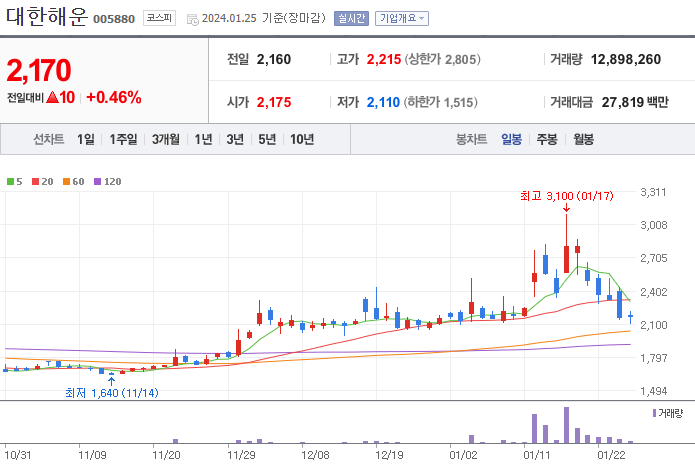The height and width of the screenshot is (473, 695).
Task: Click the high price 2,215
Action: click(x=384, y=59)
